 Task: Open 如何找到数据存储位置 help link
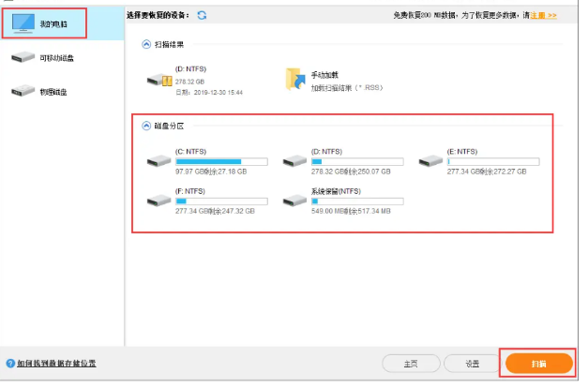(x=55, y=363)
